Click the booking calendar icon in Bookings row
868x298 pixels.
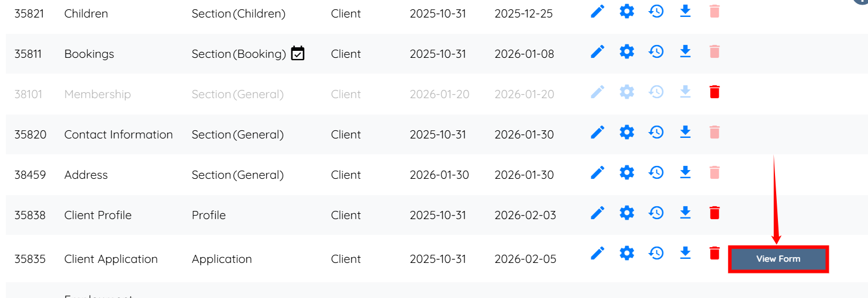click(x=298, y=53)
